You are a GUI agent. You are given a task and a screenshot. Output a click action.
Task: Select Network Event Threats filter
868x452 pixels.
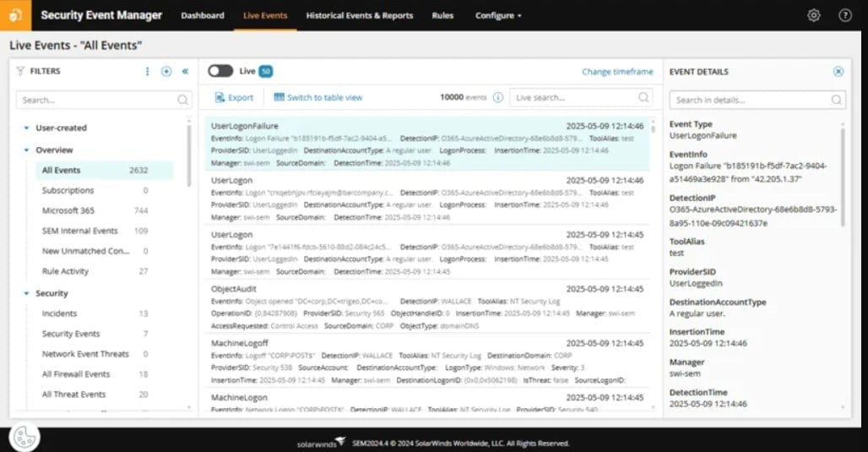click(x=105, y=354)
